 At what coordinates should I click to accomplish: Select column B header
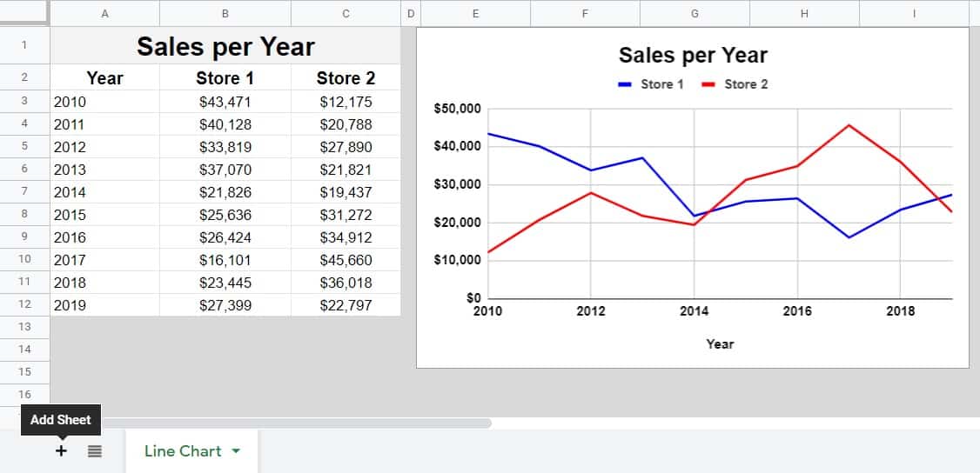225,13
